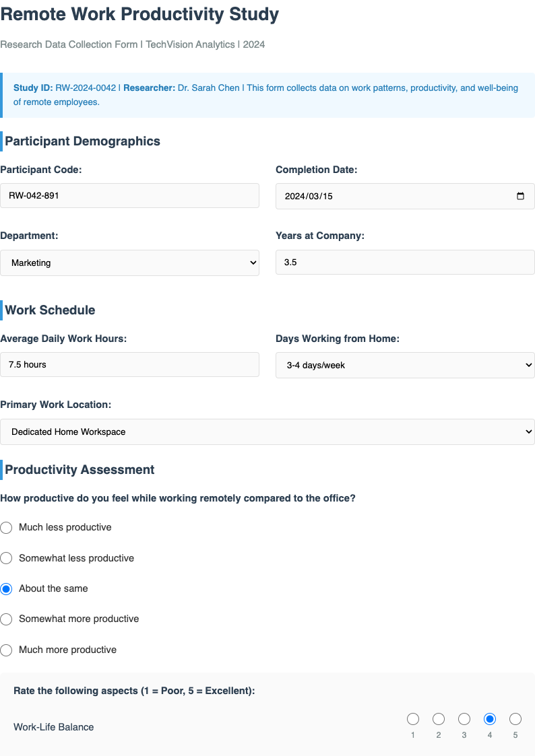The image size is (535, 756).
Task: Click the Participant Code input field
Action: 129,195
